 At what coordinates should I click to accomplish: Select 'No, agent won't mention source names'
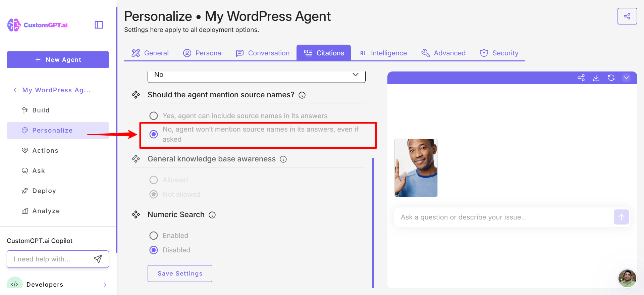154,134
